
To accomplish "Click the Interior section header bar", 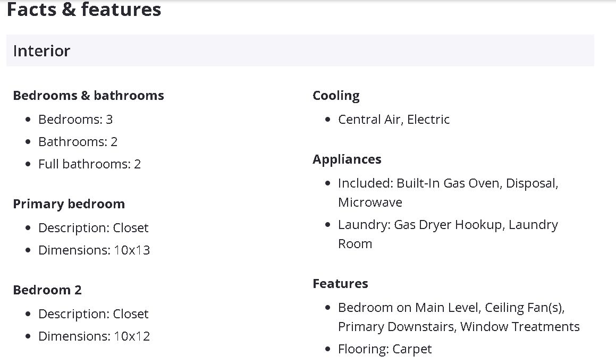I will pos(300,51).
